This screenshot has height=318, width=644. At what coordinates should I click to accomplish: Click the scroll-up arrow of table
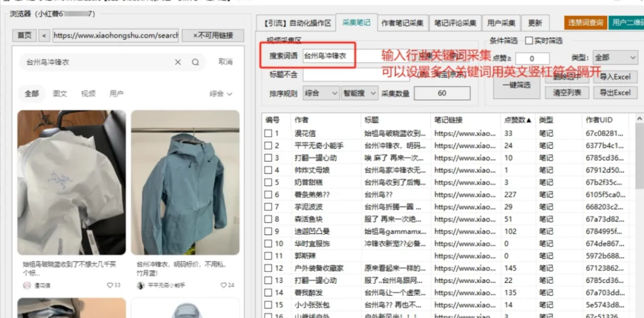[x=639, y=118]
